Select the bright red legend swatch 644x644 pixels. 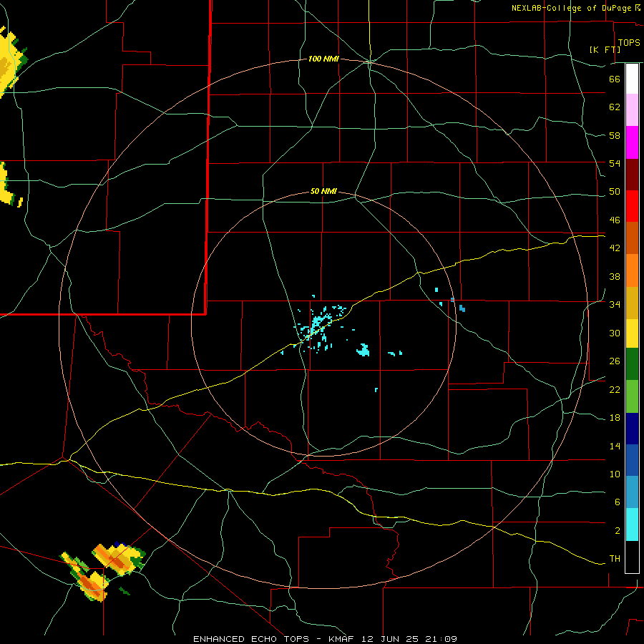[x=632, y=206]
